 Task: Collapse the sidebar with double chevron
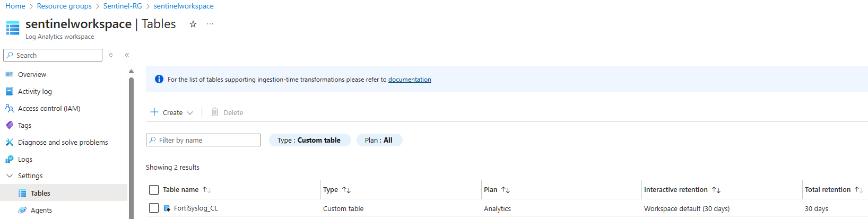pos(127,55)
